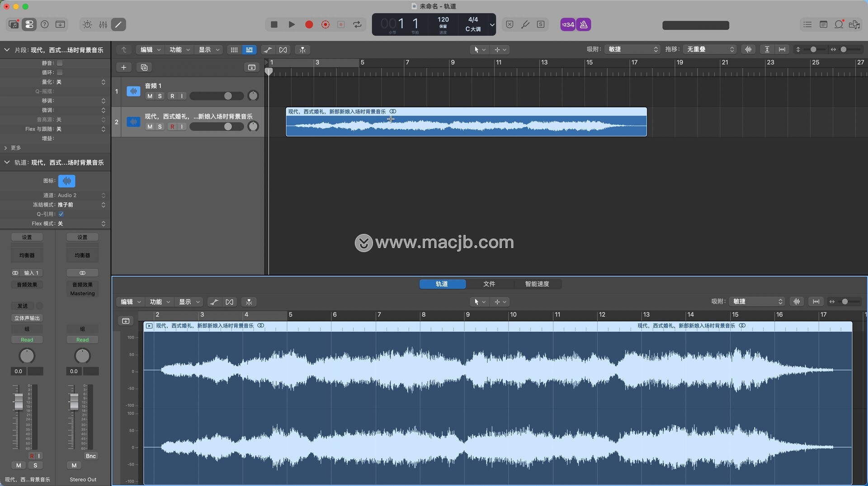The image size is (868, 486).
Task: Open the Mixer from the control bar
Action: (103, 24)
